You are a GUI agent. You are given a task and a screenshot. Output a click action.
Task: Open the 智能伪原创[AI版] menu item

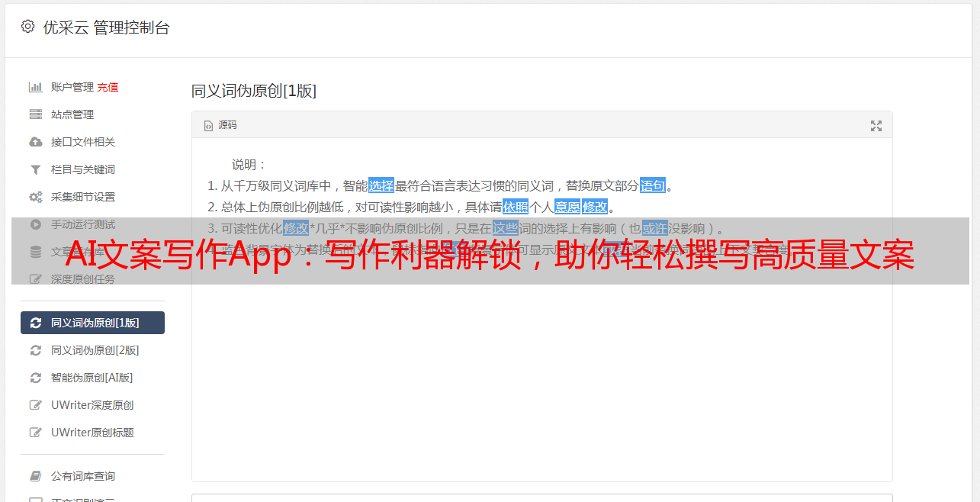92,378
